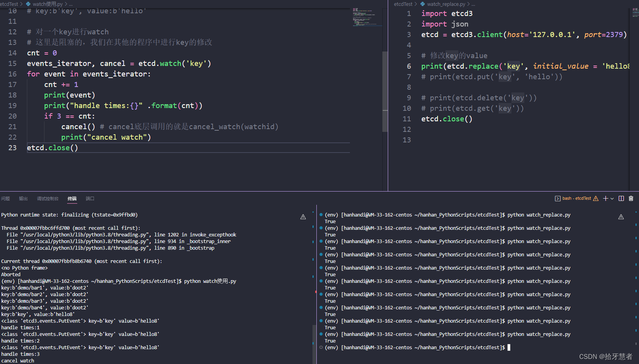Click line number 6 in right editor
This screenshot has width=639, height=364.
[409, 66]
